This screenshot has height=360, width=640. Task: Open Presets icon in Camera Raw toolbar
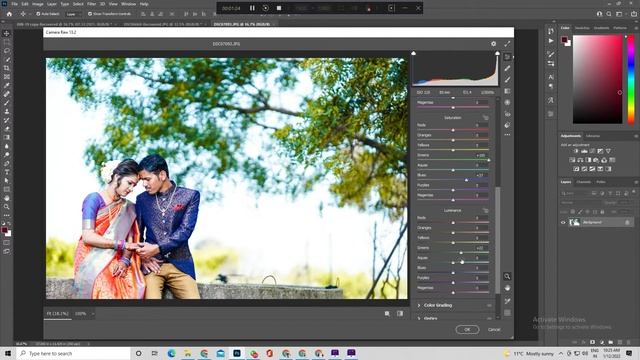[x=507, y=125]
